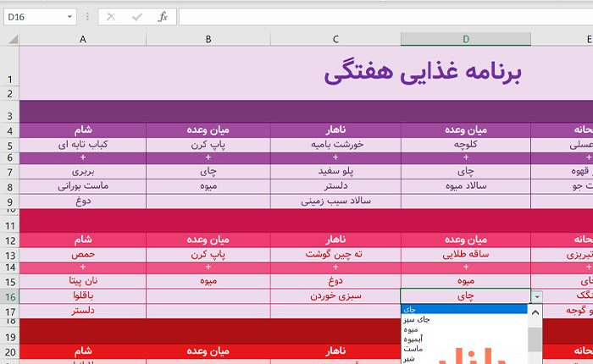Click the plus sign in cell A6
Viewport: 593px width, 364px height.
tap(83, 157)
